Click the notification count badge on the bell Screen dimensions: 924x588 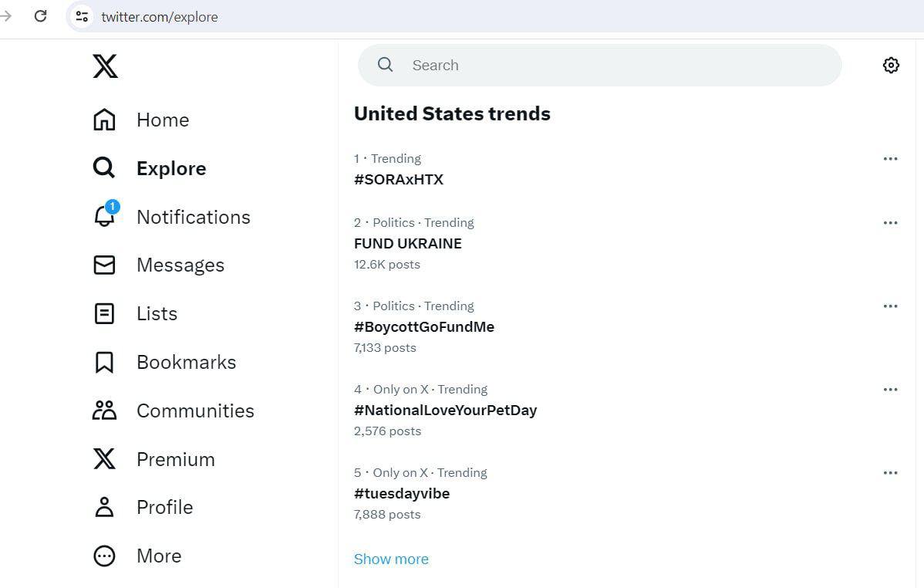pyautogui.click(x=112, y=207)
